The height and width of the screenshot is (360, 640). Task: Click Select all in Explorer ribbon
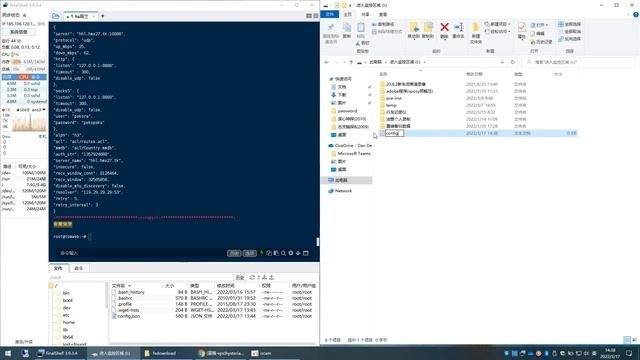tap(569, 24)
